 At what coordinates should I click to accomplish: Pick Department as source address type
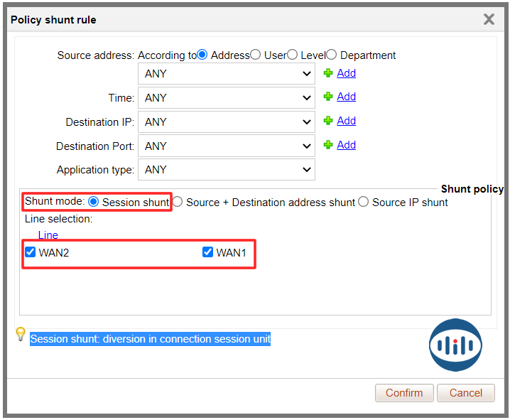click(332, 55)
